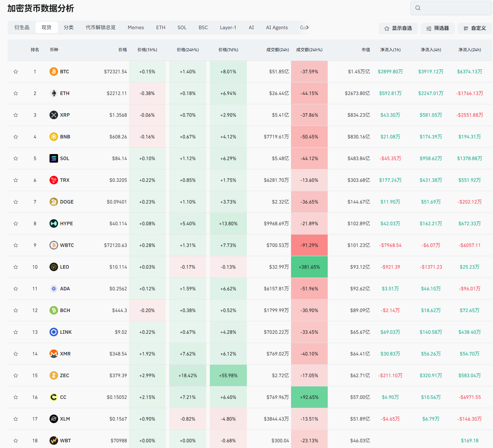Switch to the 衍生品 tab

point(22,27)
